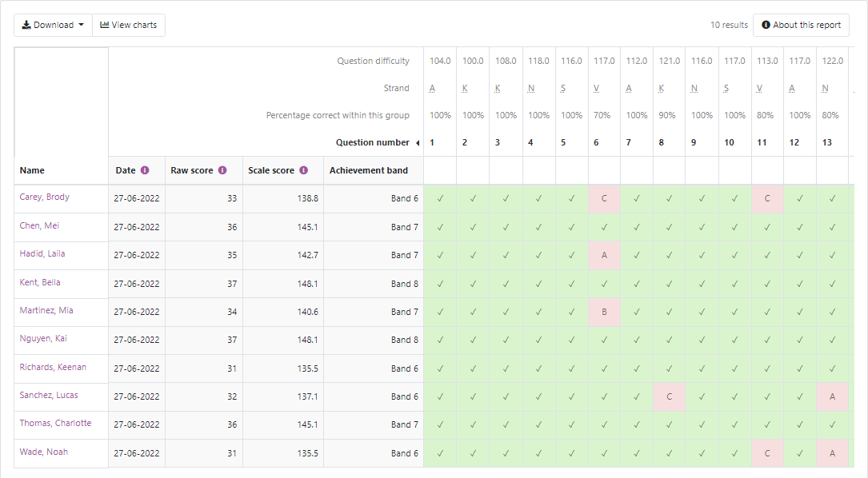This screenshot has width=868, height=478.
Task: Click the info icon next to Scale score
Action: [x=304, y=170]
